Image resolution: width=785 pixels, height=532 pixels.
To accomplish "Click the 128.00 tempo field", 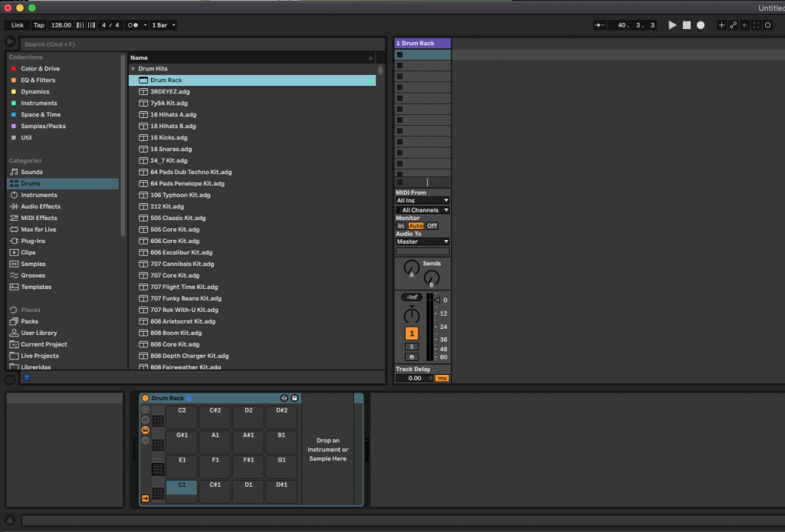I will pos(61,25).
